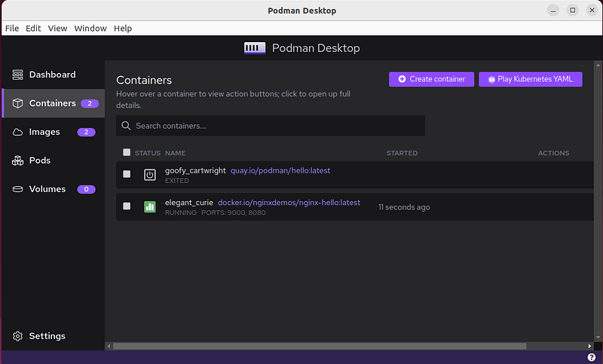Screen dimensions: 603x364
Task: Check the goofy_cartwright container checkbox
Action: pyautogui.click(x=127, y=174)
